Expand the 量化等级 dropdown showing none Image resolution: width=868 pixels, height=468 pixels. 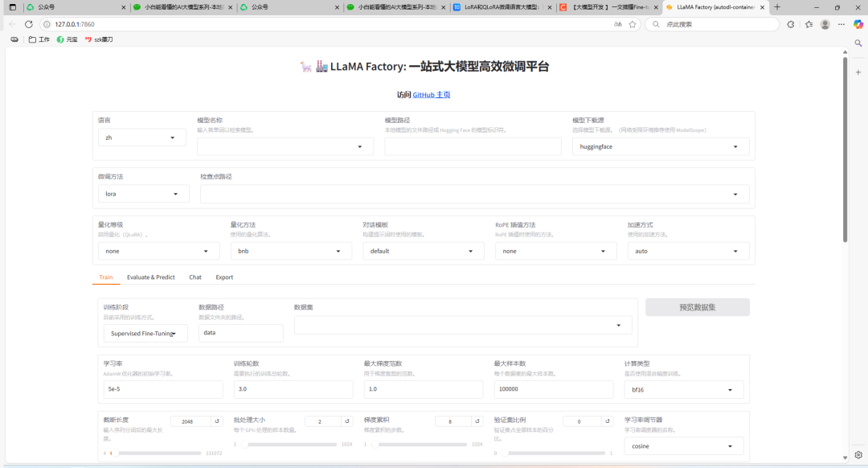coord(158,251)
